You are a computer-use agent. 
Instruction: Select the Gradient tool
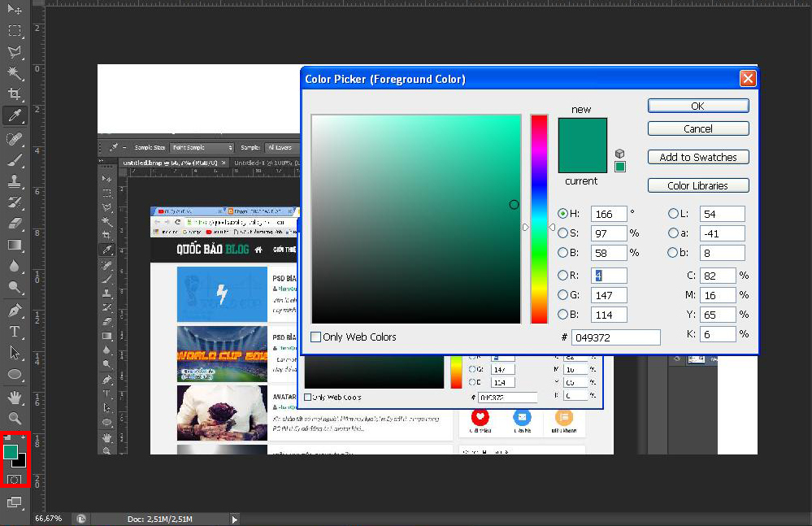(15, 245)
